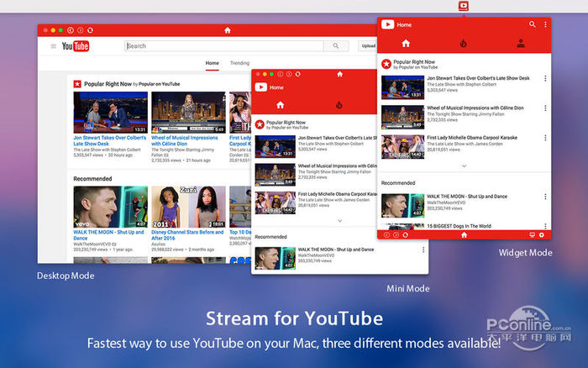Open the more options menu in Widget Mode header
This screenshot has height=368, width=588.
545,24
